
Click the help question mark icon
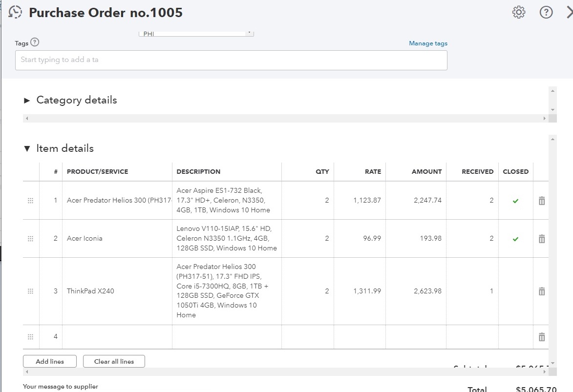coord(546,12)
